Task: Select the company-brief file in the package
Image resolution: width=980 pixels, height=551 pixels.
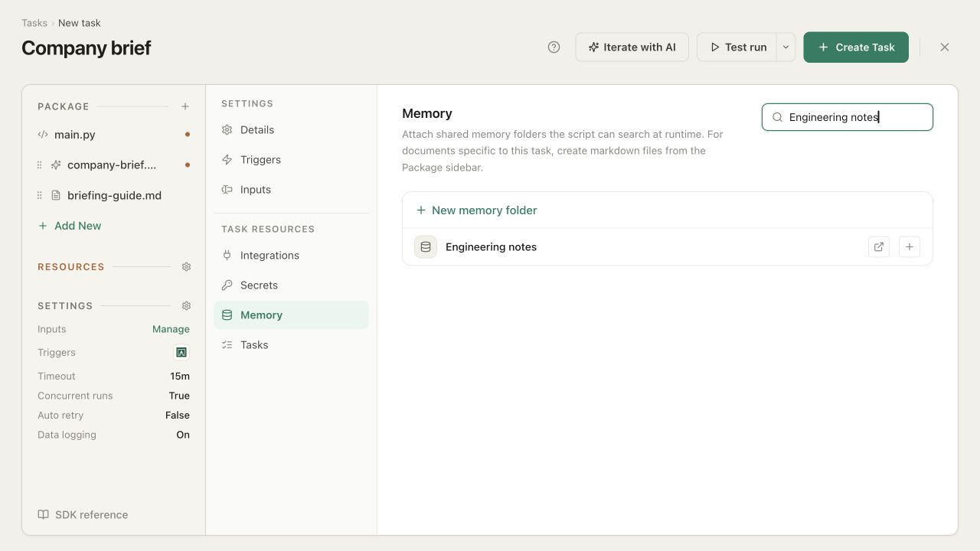Action: click(113, 165)
